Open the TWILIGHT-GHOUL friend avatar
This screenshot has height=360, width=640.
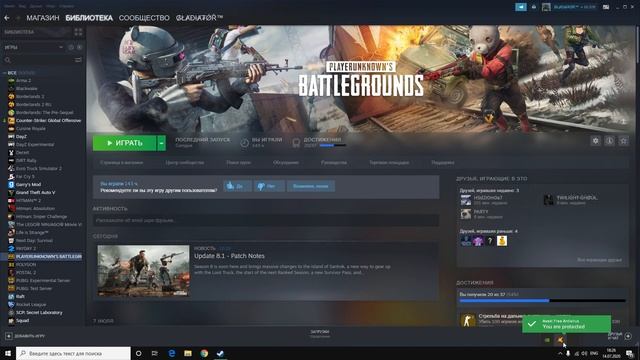(549, 200)
